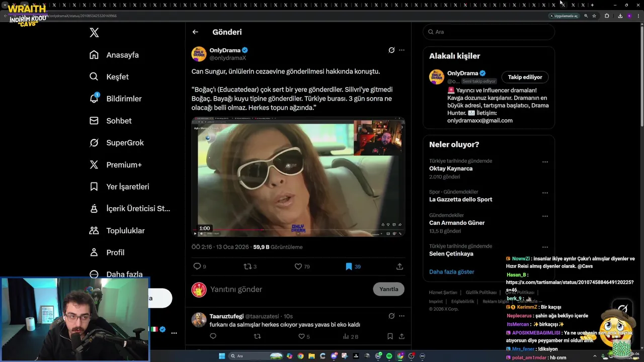Open more options on OnlyDrama post
Screen dimensions: 644x362
coord(401,50)
